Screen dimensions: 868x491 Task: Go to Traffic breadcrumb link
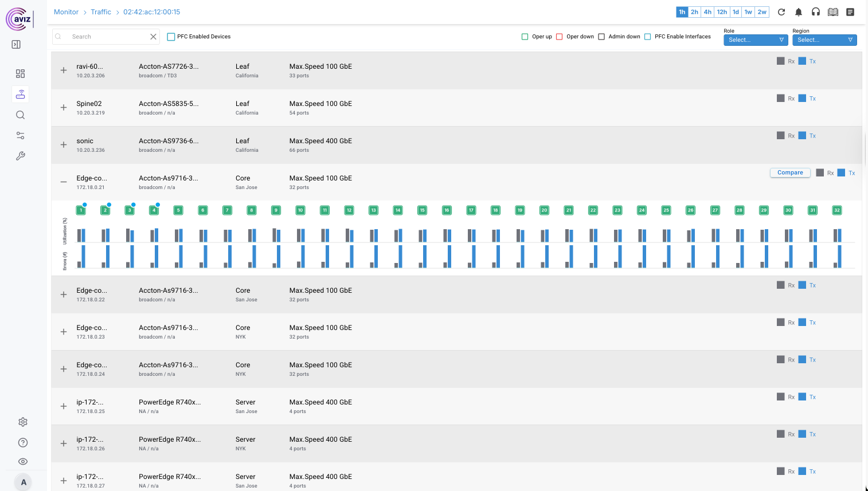pyautogui.click(x=101, y=12)
